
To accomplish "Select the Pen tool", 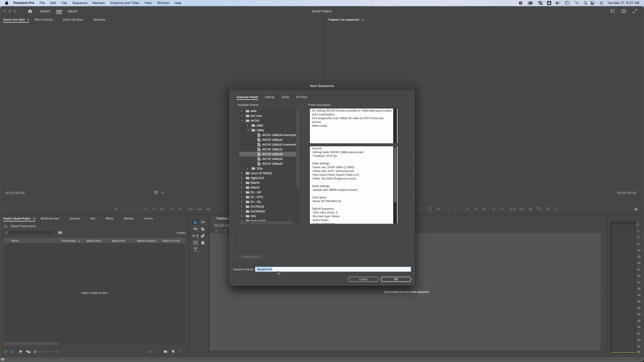I will point(203,236).
